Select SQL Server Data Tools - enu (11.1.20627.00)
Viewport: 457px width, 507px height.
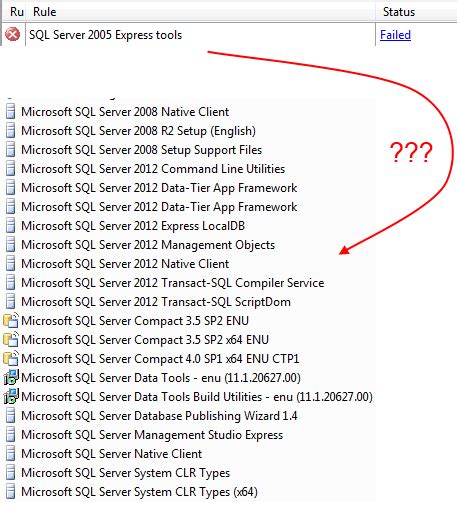tap(161, 377)
